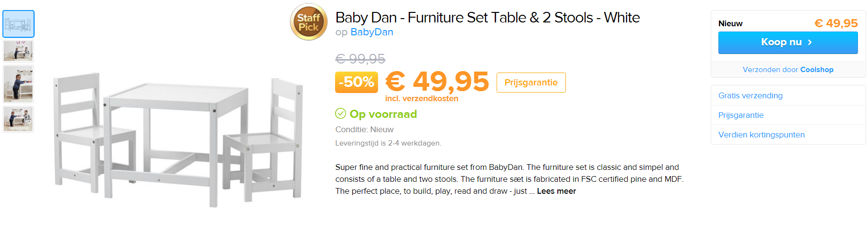Open the Coolshop seller link

point(816,70)
